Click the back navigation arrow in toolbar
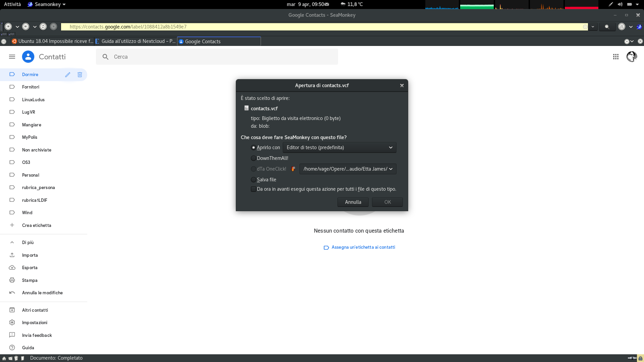This screenshot has height=362, width=644. [x=8, y=26]
